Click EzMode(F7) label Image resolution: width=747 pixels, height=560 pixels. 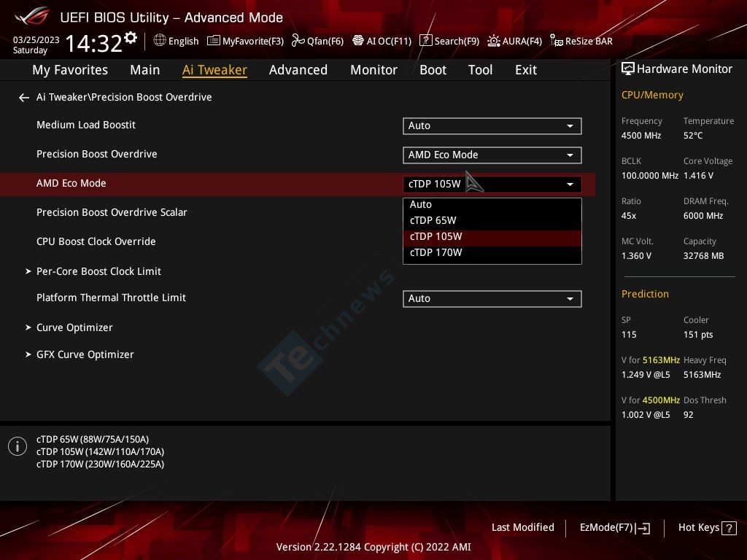pyautogui.click(x=606, y=528)
